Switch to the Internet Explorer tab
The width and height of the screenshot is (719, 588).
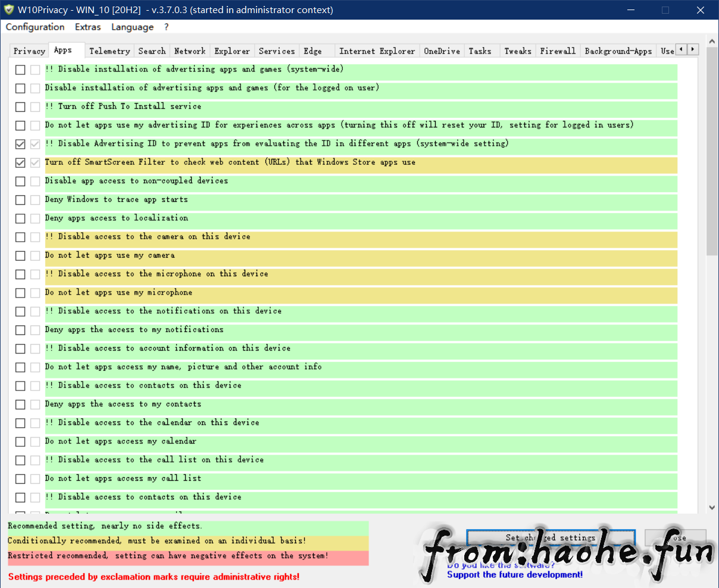[377, 51]
